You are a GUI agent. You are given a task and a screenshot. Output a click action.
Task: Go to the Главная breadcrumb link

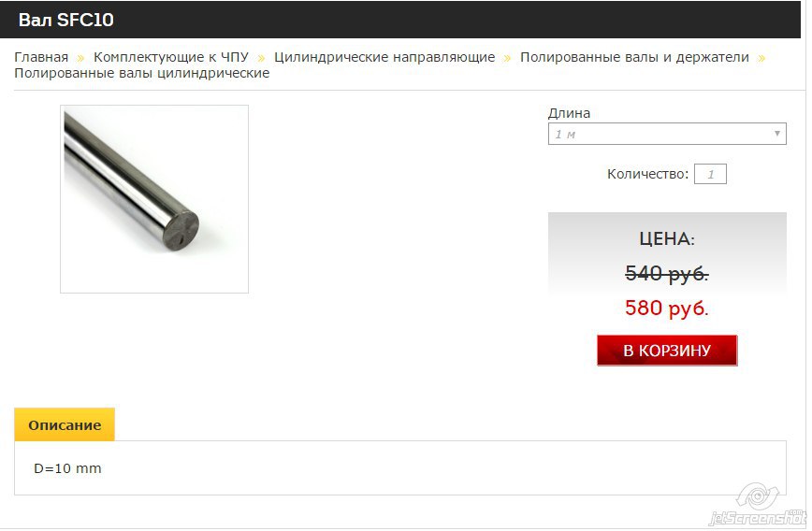41,57
